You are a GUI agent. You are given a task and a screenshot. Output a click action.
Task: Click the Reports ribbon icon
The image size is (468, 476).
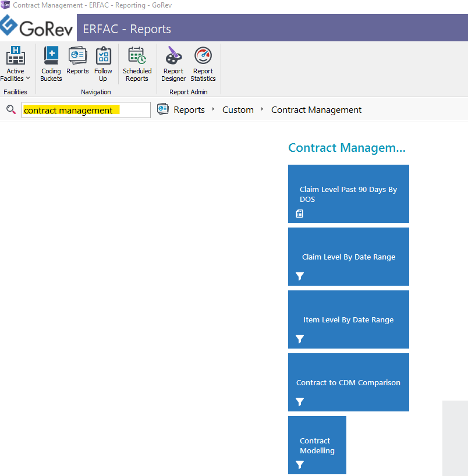[77, 61]
